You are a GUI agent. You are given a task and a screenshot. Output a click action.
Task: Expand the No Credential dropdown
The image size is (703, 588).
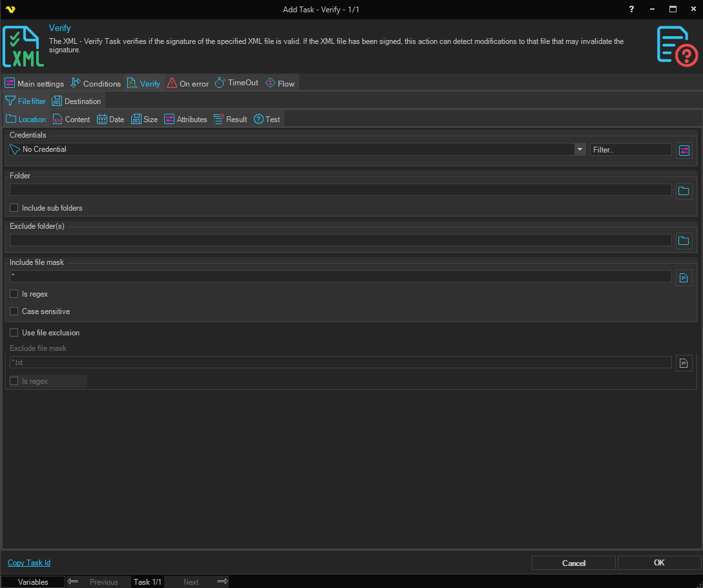tap(579, 149)
